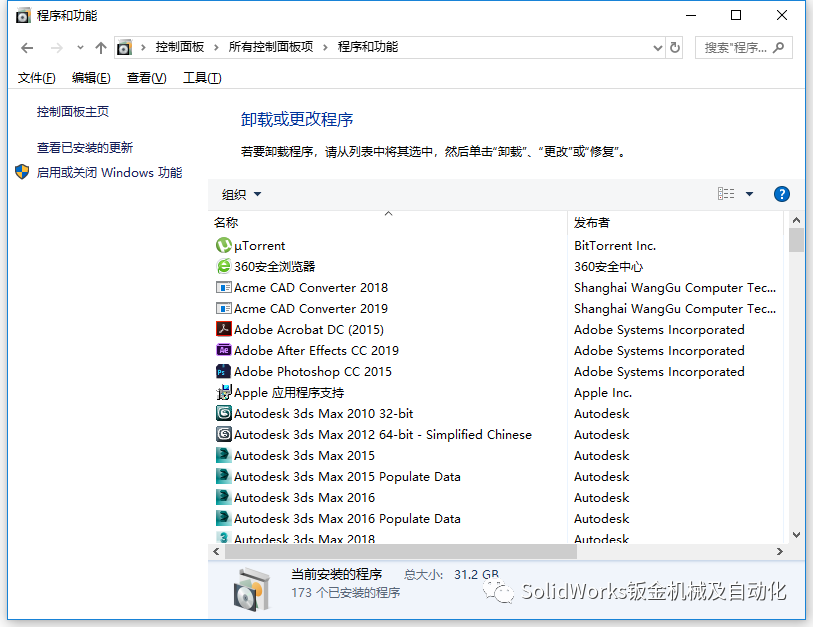Click the Adobe After Effects CC 2019 icon
Image resolution: width=813 pixels, height=627 pixels.
tap(223, 350)
